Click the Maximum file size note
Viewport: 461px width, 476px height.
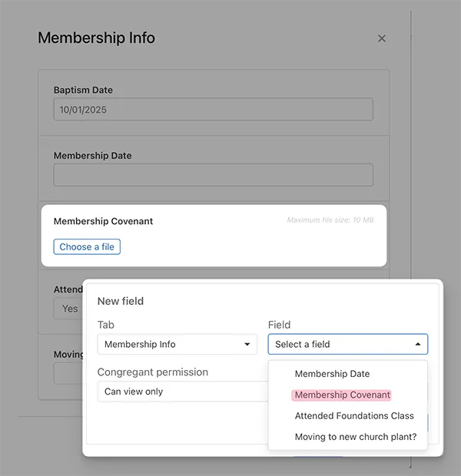click(330, 220)
